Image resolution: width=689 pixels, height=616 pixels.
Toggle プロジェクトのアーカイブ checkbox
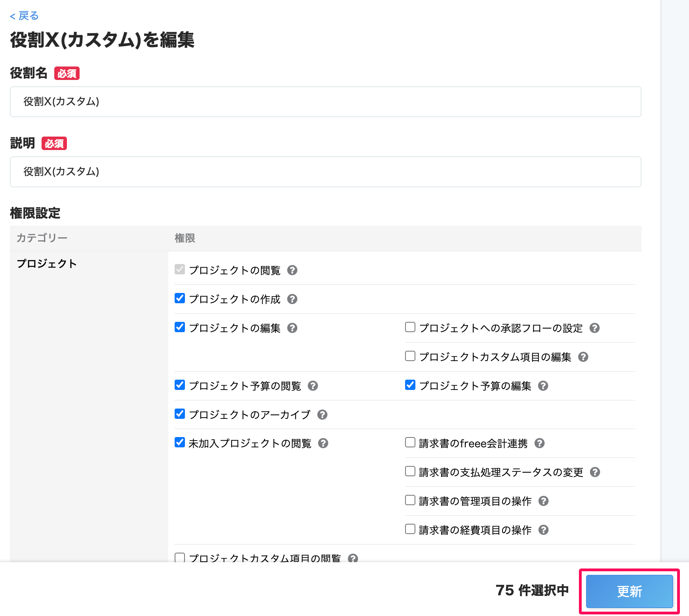coord(180,414)
